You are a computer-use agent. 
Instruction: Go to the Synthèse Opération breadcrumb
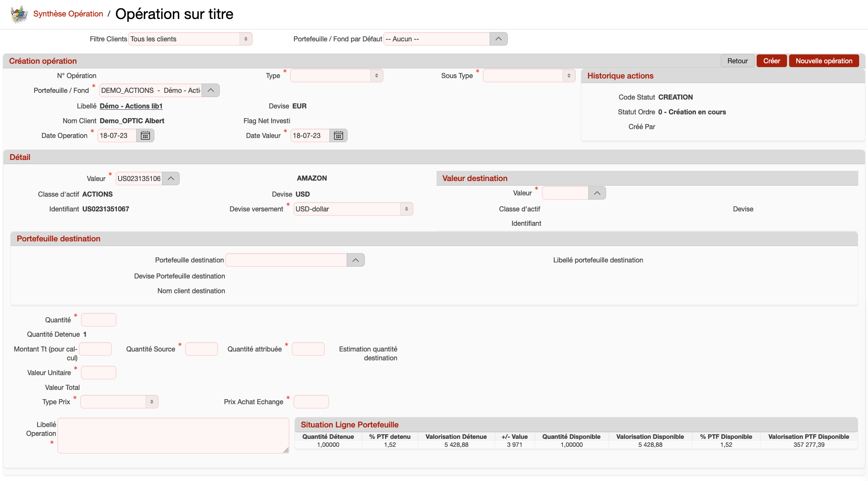click(x=68, y=14)
